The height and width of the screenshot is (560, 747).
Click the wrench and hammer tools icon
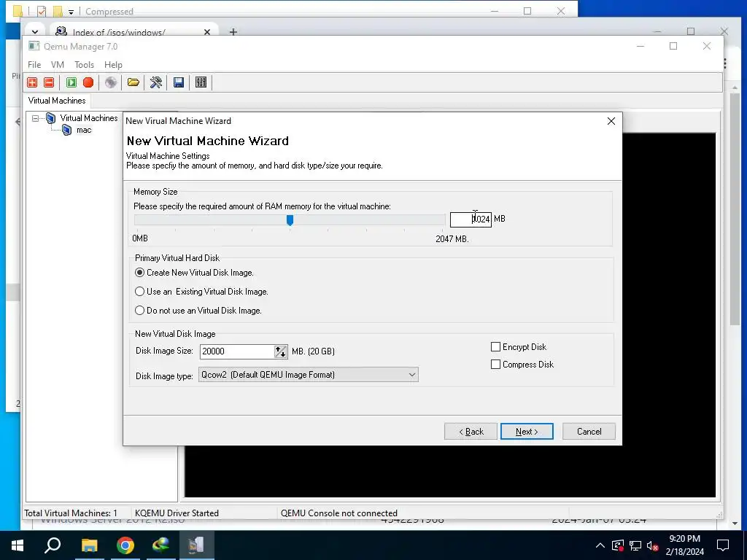pos(156,82)
